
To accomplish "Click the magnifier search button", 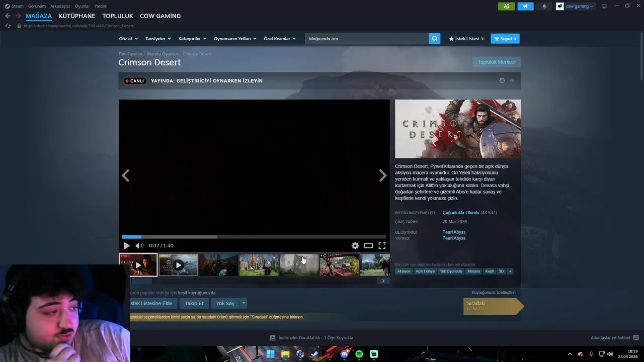I will (435, 39).
